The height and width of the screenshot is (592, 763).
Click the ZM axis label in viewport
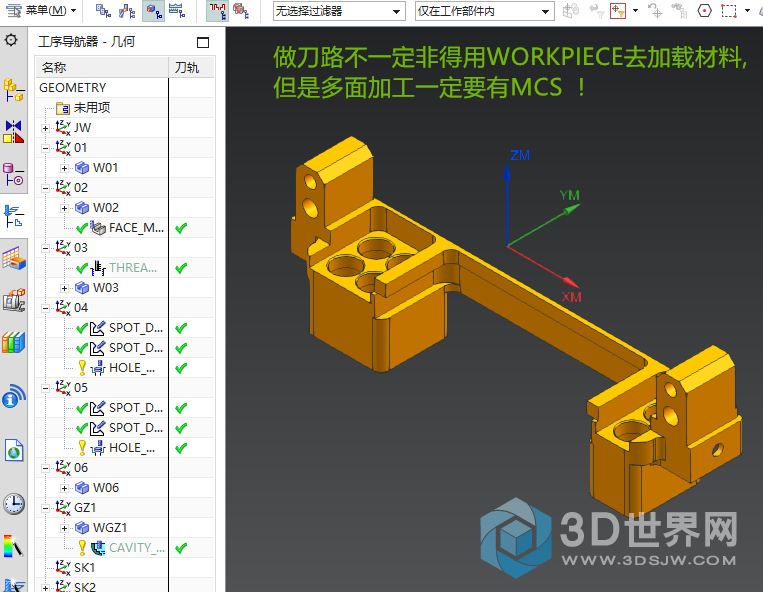pyautogui.click(x=520, y=155)
